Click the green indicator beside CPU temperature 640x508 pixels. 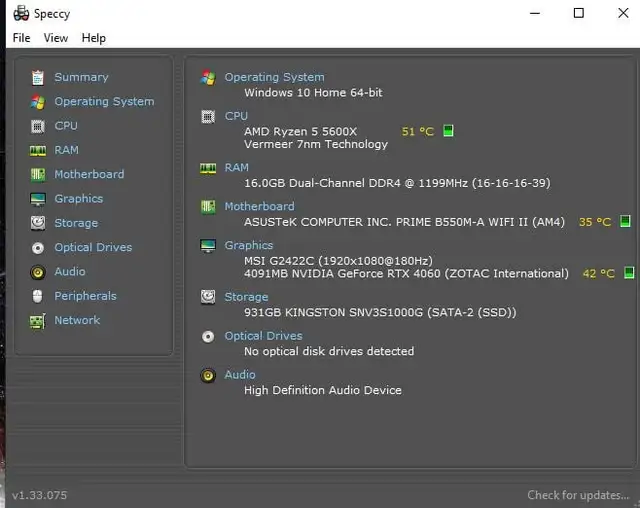[x=448, y=131]
